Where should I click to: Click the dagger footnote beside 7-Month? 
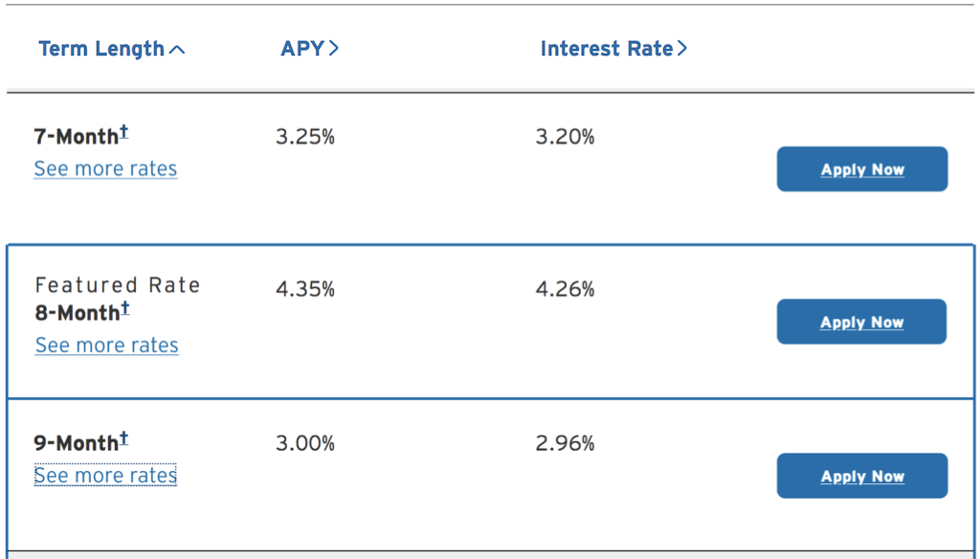pos(123,129)
